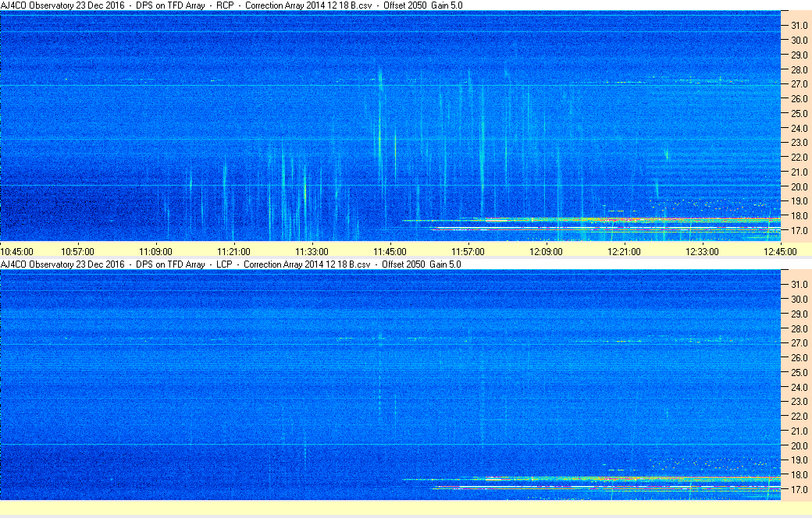Select 23.0 frequency label in LCP panel
The image size is (812, 518).
[799, 402]
